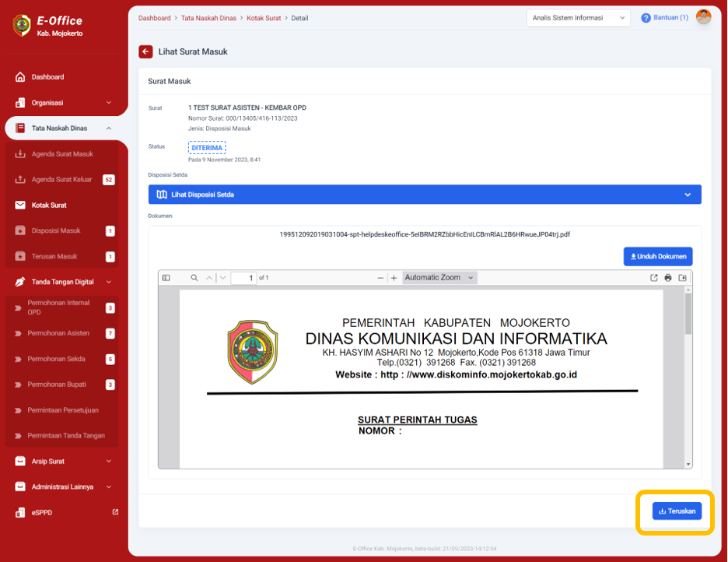Open PDF in new window icon
Screen dimensions: 728x562
click(x=653, y=278)
